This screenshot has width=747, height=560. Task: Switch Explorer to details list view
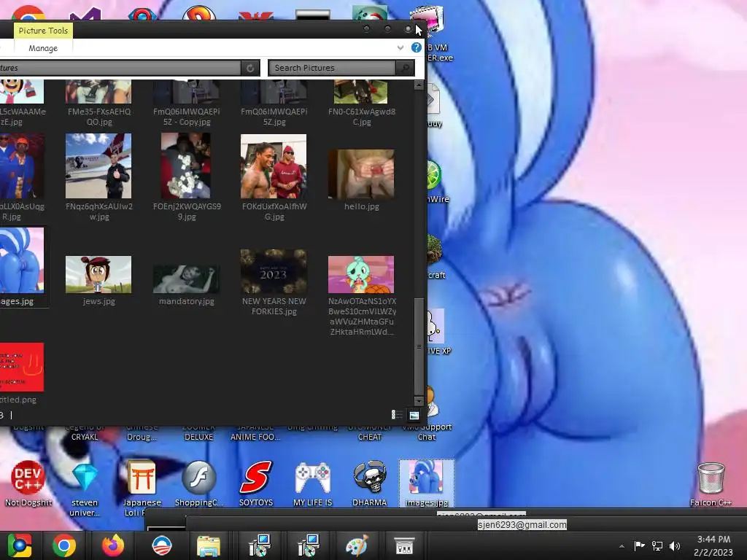(x=396, y=415)
